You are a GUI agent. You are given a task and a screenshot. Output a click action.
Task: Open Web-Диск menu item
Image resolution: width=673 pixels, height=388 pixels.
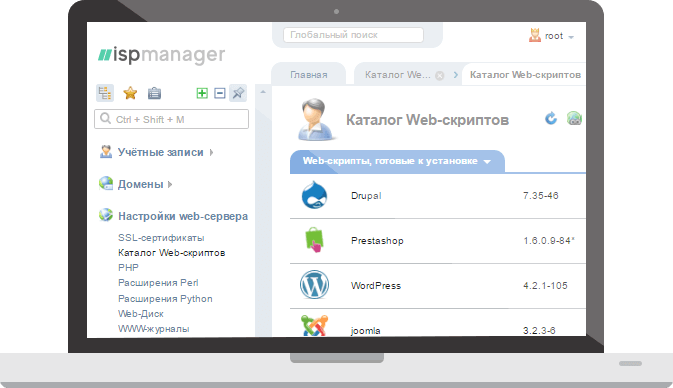141,314
